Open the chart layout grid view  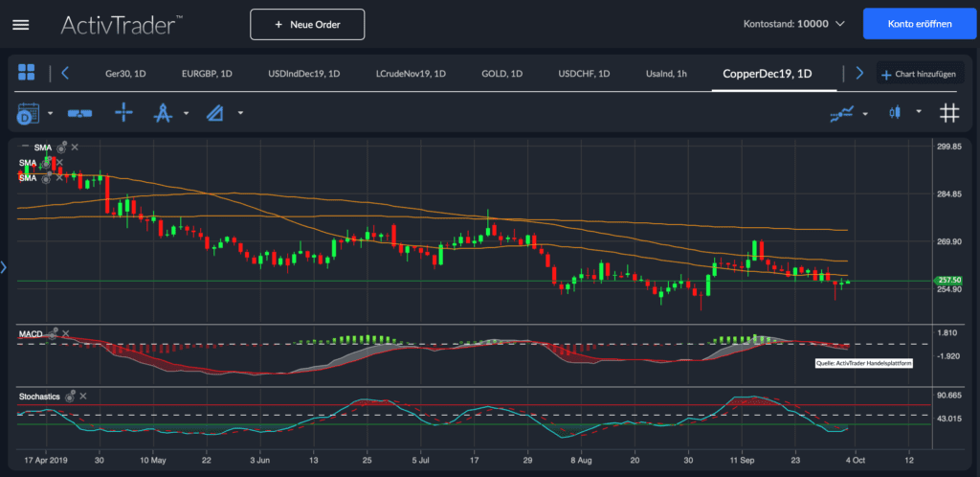click(x=26, y=72)
